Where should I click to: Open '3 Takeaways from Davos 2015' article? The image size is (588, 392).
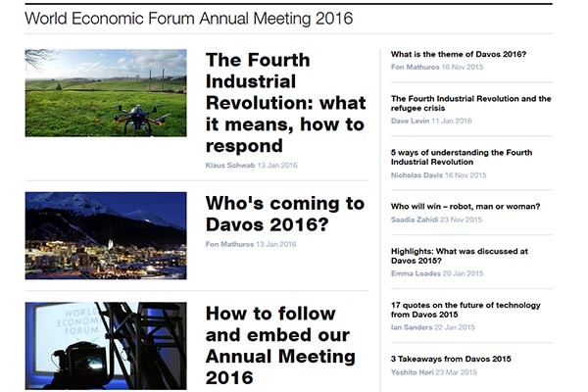pyautogui.click(x=451, y=359)
